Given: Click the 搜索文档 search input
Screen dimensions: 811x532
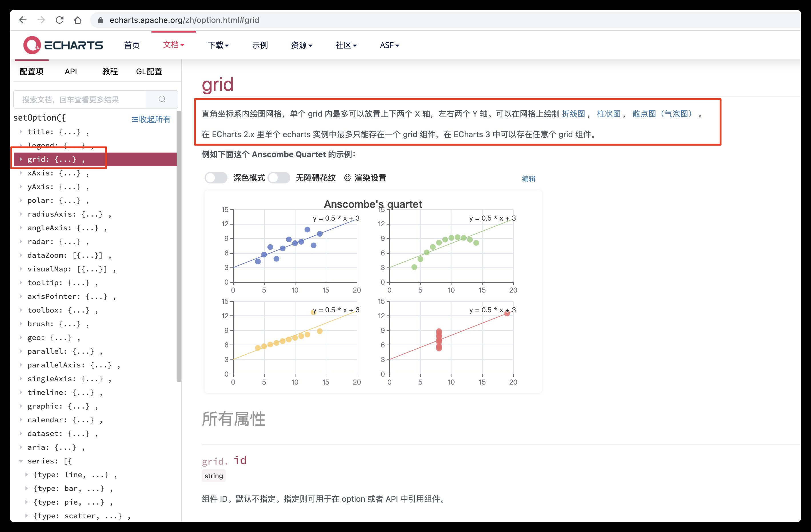Looking at the screenshot, I should click(80, 99).
